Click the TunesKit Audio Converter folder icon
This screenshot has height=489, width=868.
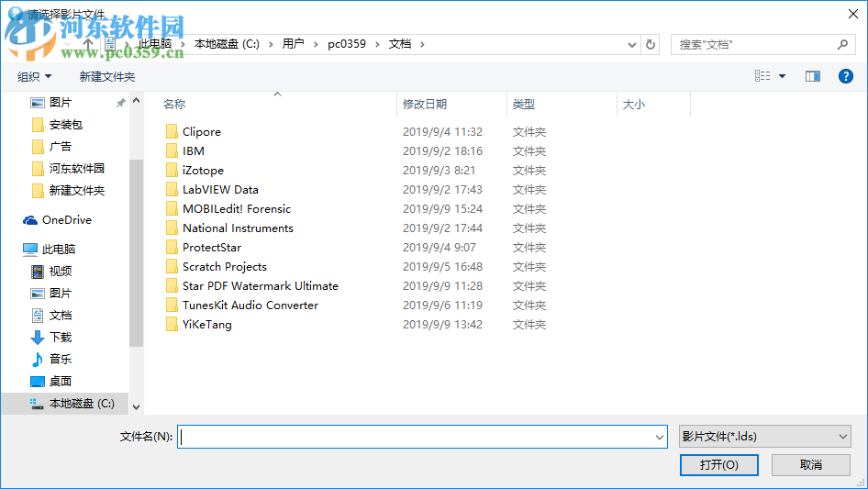click(x=172, y=306)
